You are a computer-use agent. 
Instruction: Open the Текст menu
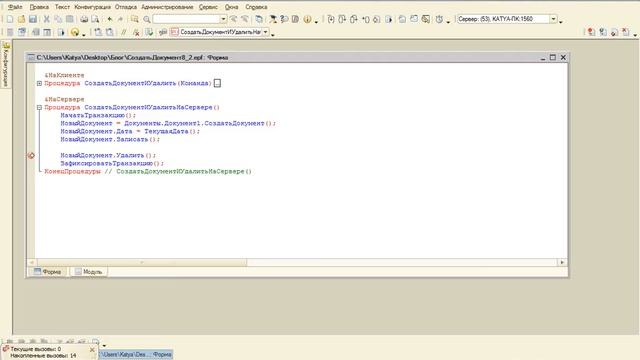click(62, 7)
